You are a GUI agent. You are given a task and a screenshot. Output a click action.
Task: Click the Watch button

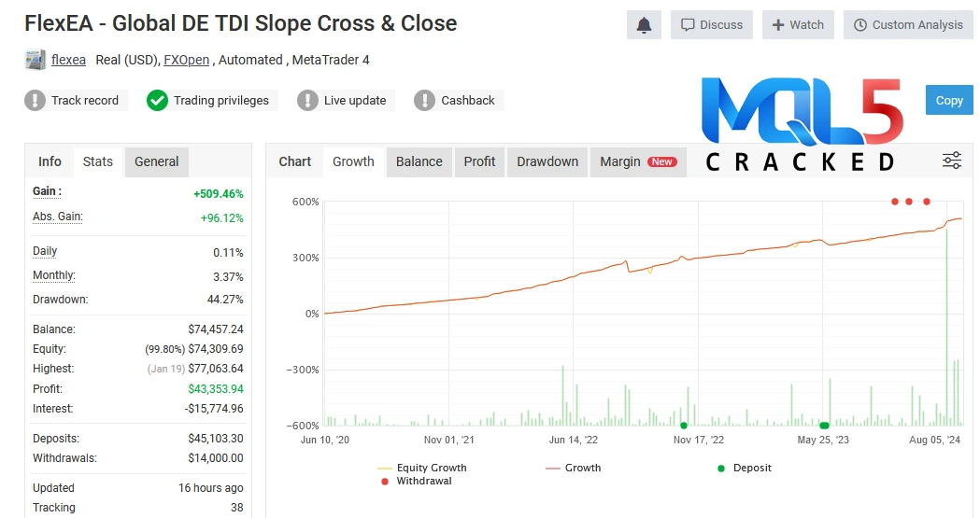point(798,25)
